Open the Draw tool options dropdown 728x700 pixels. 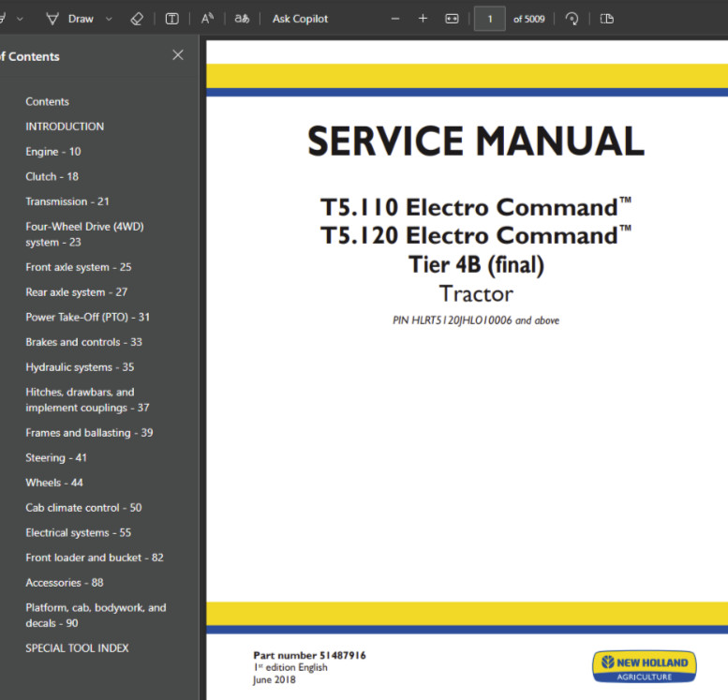(x=109, y=19)
